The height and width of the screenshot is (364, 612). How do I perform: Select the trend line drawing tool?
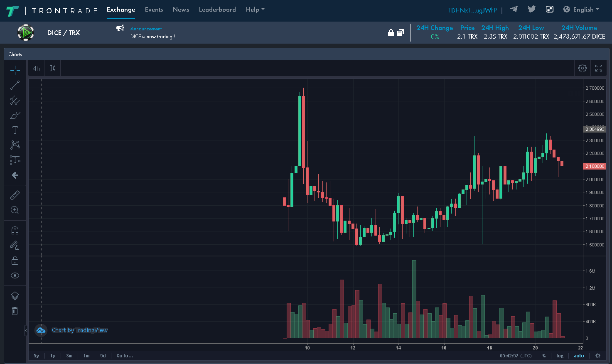[x=15, y=86]
